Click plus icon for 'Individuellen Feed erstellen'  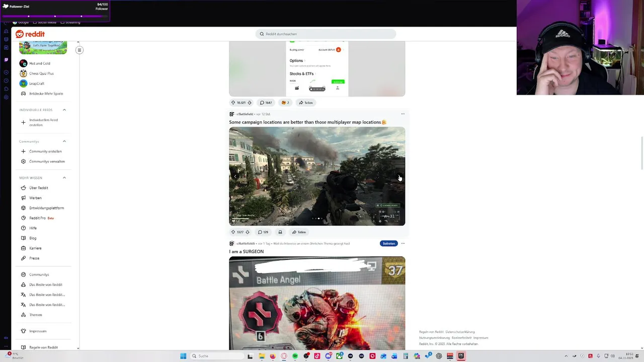(x=23, y=122)
